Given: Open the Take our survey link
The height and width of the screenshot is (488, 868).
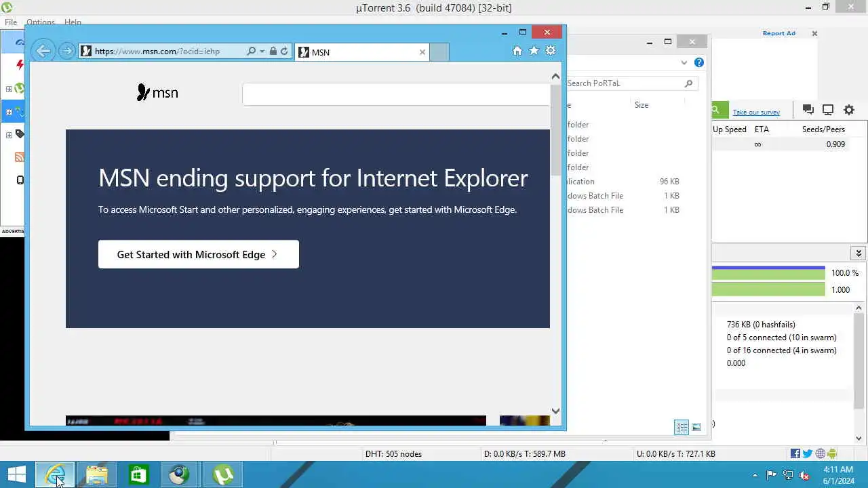Looking at the screenshot, I should (x=756, y=113).
